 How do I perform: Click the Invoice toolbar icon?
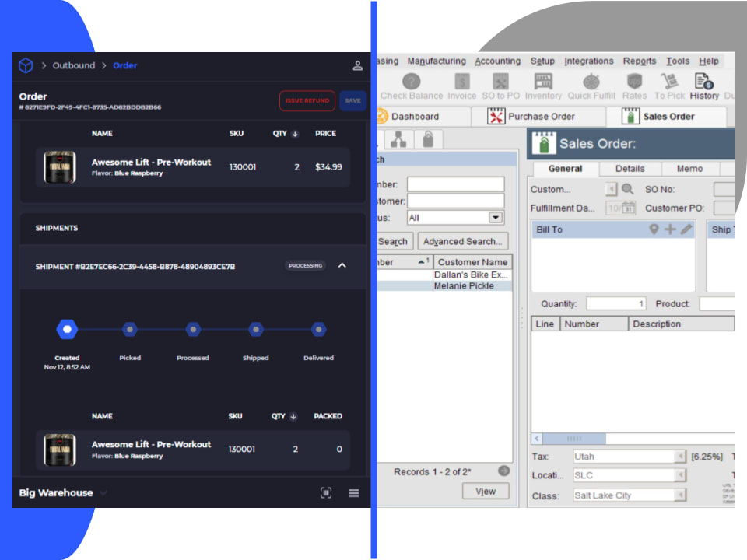(x=461, y=82)
